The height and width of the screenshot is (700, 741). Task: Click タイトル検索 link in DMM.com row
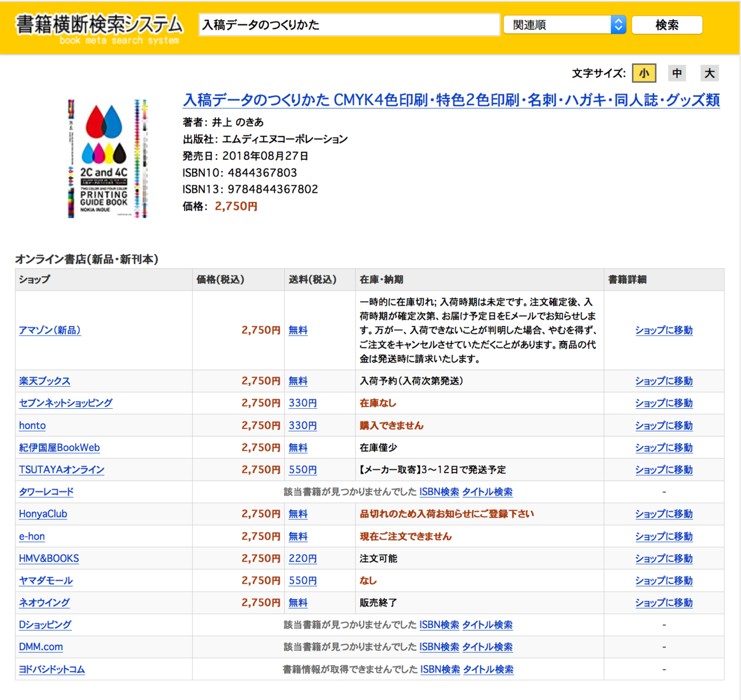pos(487,647)
